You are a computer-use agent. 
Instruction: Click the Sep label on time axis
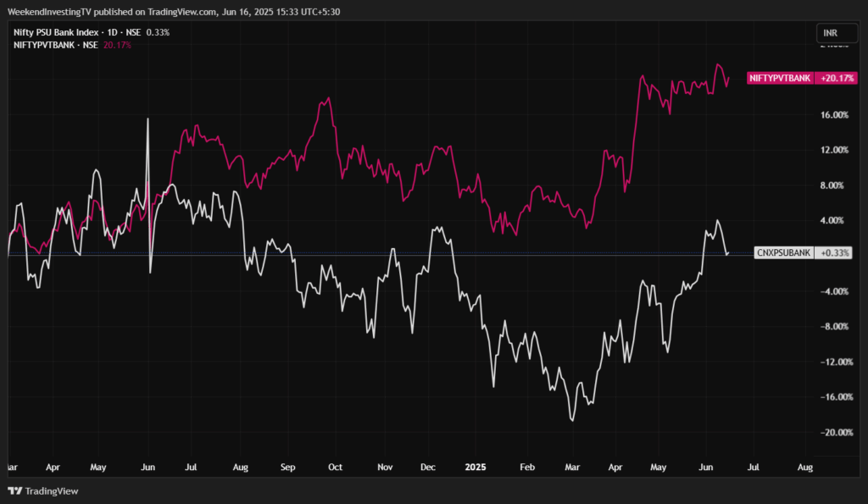click(288, 468)
